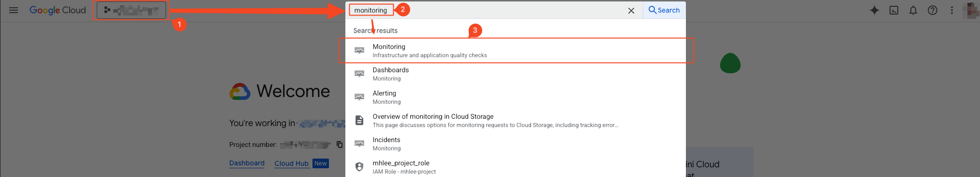This screenshot has width=980, height=177.
Task: Select the mhlee_project_role IAM result
Action: click(516, 167)
